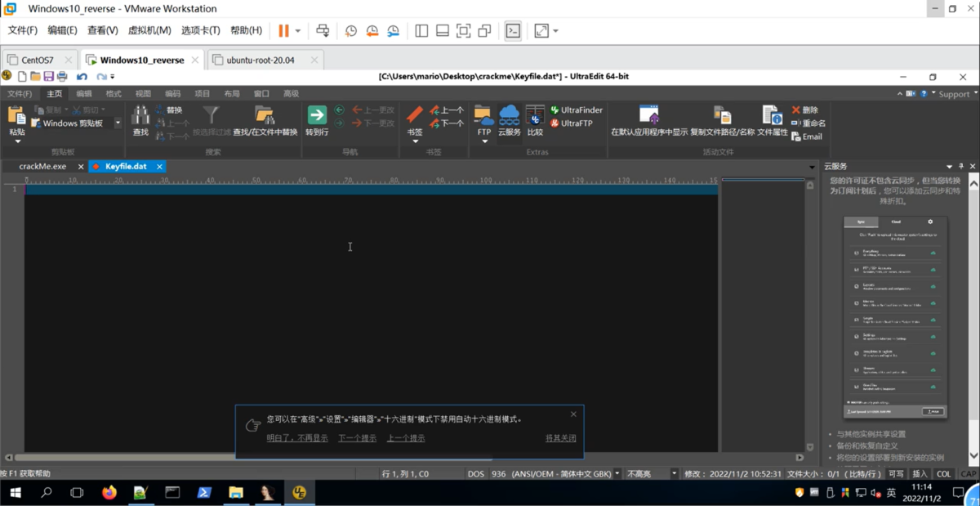Go to next bookmark 下一个
The height and width of the screenshot is (506, 980).
coord(447,123)
